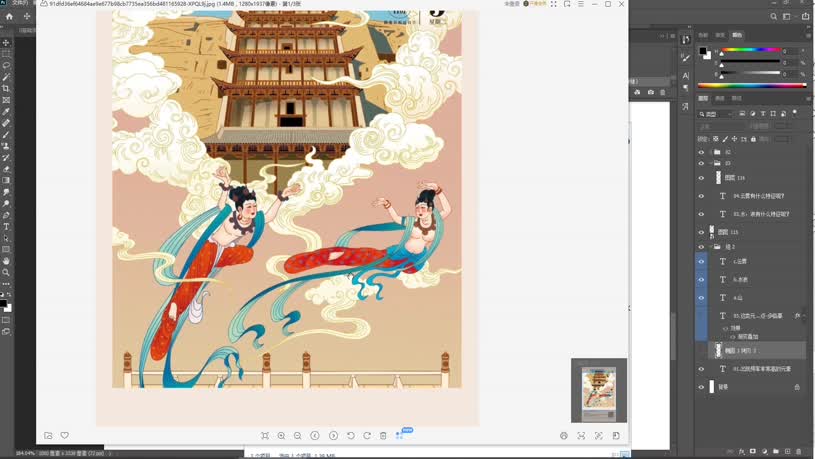Screen dimensions: 815x459
Task: Click navigator thumbnail in image viewer
Action: (599, 390)
